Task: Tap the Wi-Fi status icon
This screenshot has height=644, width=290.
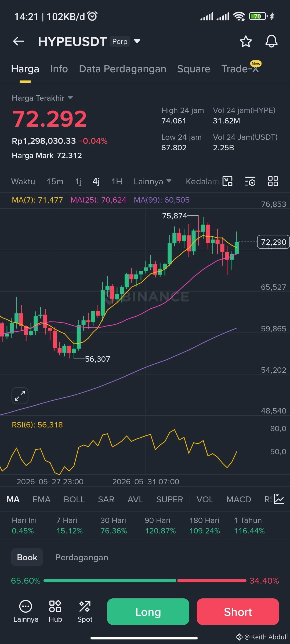Action: [239, 16]
